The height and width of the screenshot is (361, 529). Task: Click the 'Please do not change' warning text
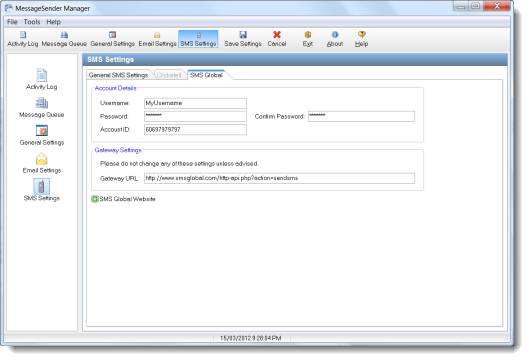[179, 164]
